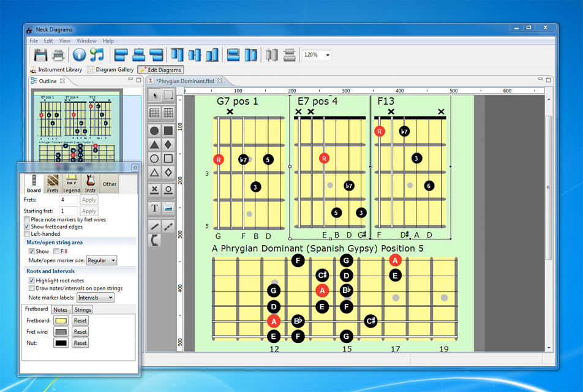Click Apply next to Starting fret

tap(89, 211)
